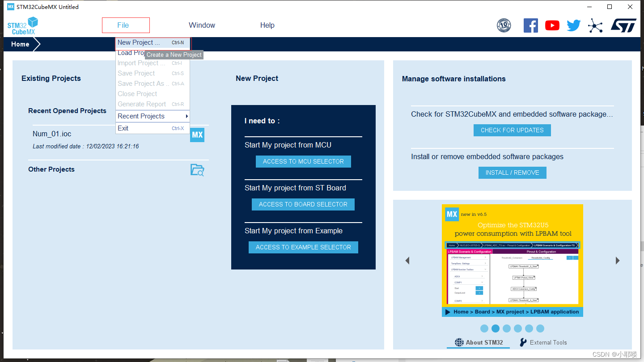Select the fourth carousel dot indicator
This screenshot has height=362, width=644.
pos(518,328)
